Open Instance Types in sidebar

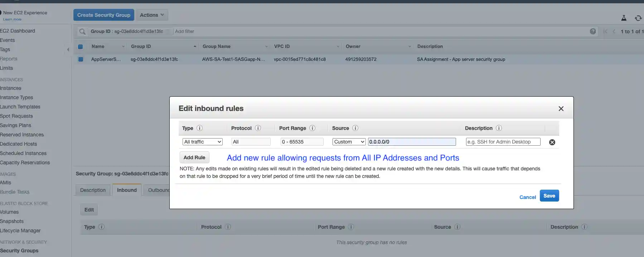point(16,97)
